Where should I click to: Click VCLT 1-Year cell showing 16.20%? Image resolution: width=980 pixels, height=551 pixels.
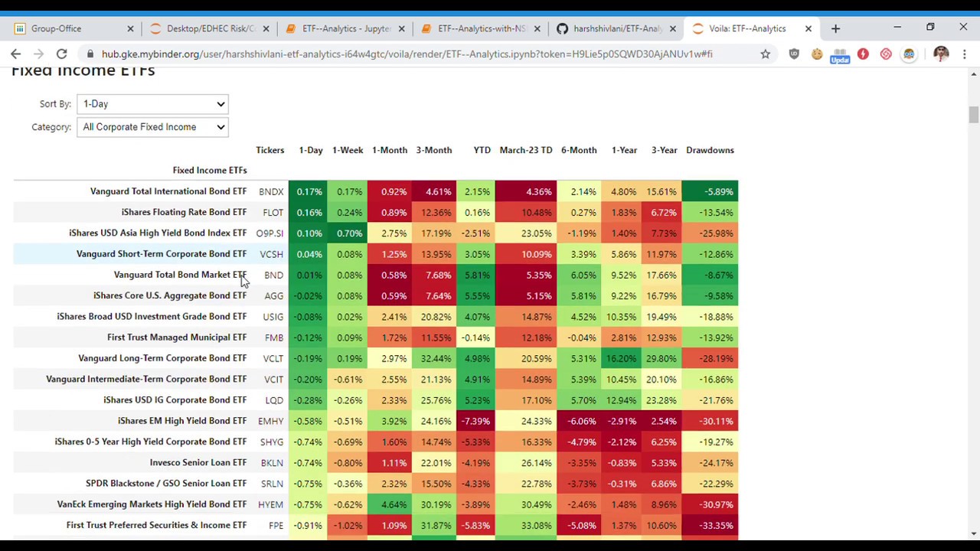(621, 358)
